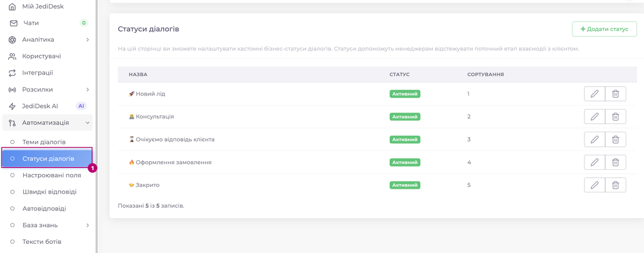The image size is (644, 253).
Task: Edit the Очікуємо відповідь клієнта status
Action: click(594, 140)
